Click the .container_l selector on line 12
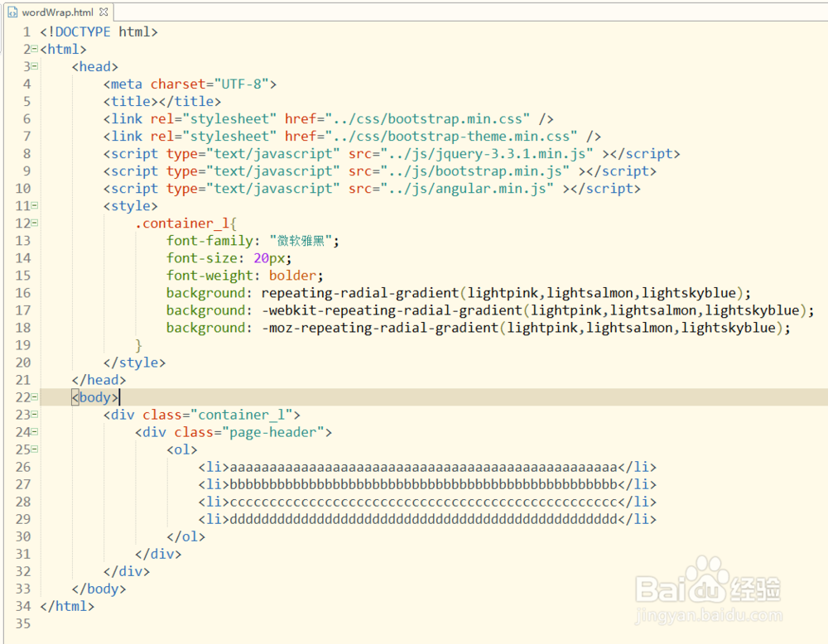 click(181, 223)
